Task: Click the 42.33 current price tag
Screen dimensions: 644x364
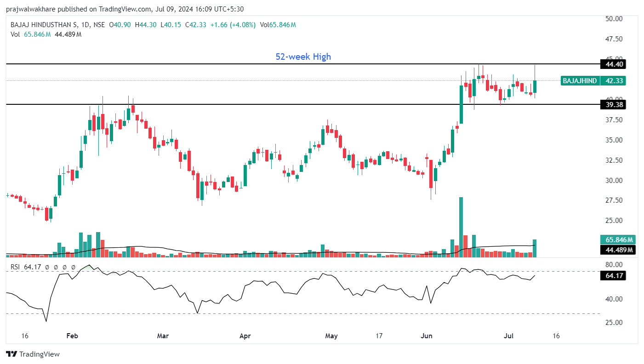Action: pyautogui.click(x=614, y=81)
